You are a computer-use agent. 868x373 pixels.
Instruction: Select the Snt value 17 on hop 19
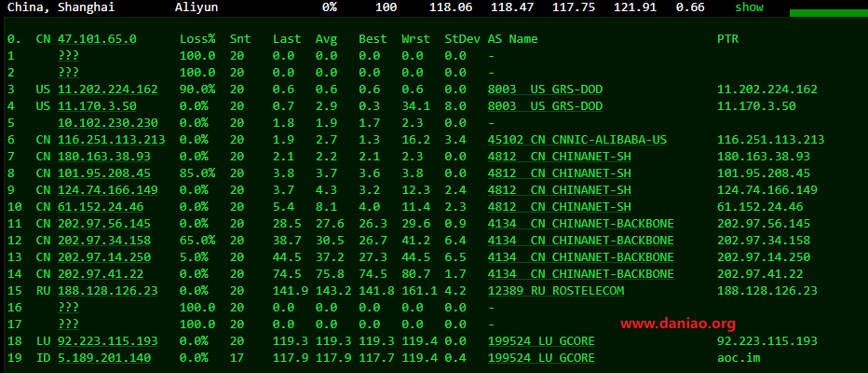(x=237, y=358)
